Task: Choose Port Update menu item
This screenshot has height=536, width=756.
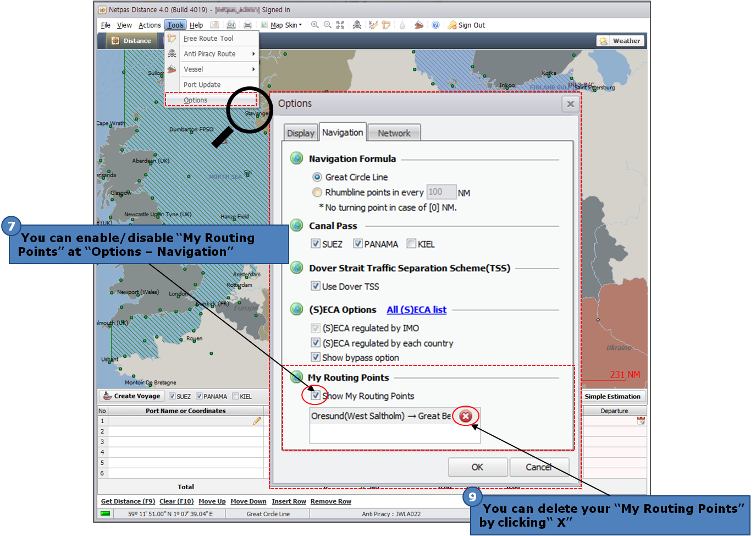Action: 212,85
